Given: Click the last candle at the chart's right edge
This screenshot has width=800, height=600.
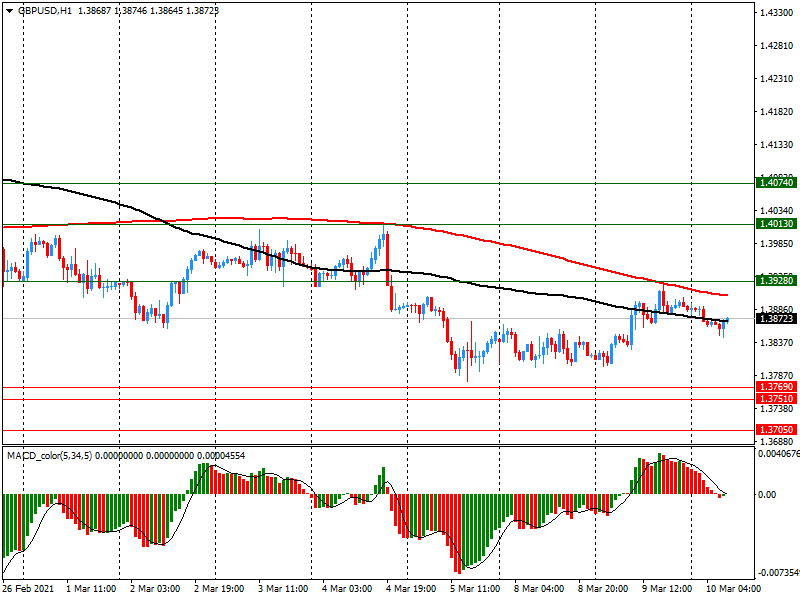Looking at the screenshot, I should pyautogui.click(x=727, y=320).
